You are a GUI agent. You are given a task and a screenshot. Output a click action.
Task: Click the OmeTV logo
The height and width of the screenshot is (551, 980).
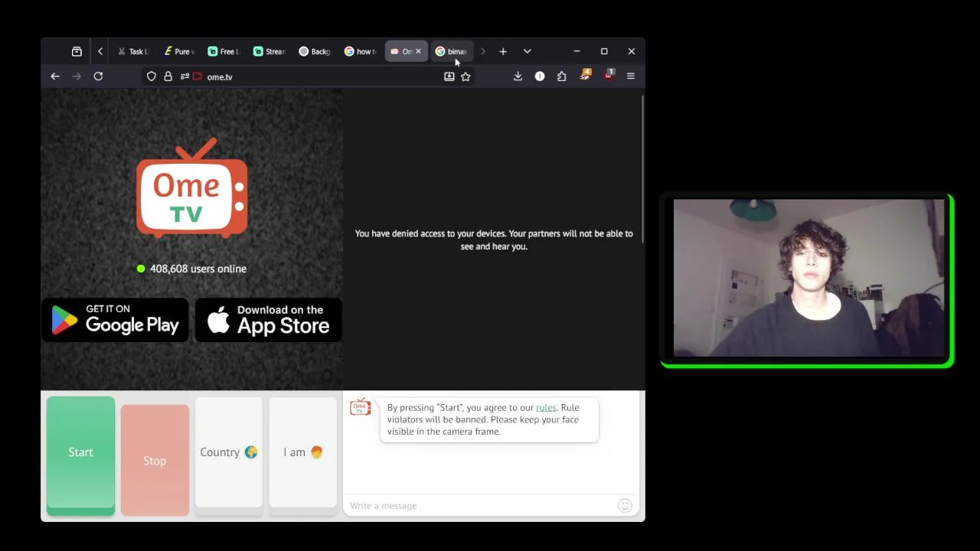pos(192,188)
